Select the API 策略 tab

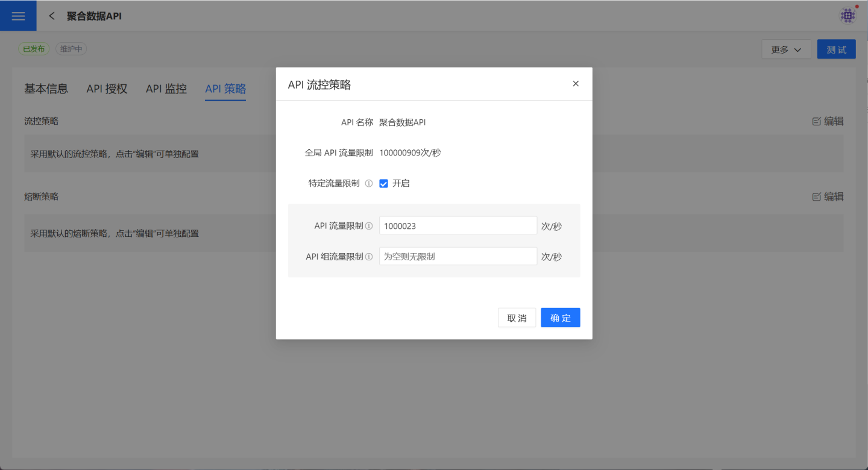[225, 89]
